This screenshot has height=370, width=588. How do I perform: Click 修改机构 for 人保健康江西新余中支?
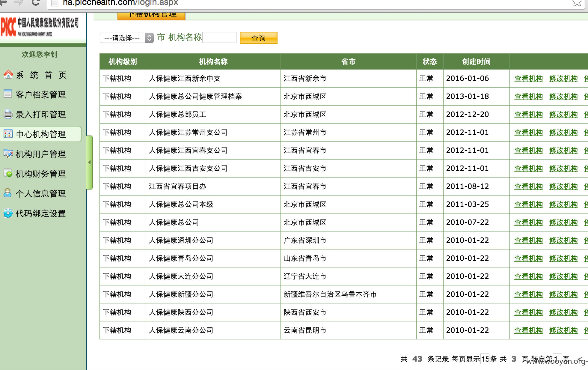(563, 79)
